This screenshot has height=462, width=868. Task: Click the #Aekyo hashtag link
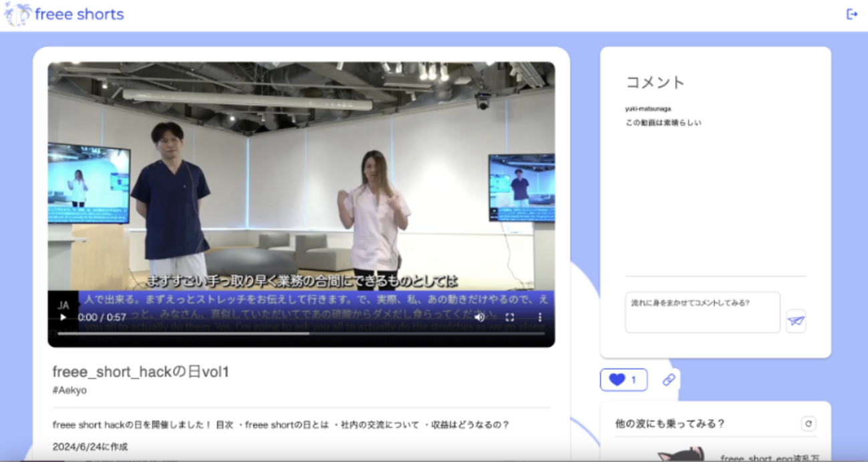click(x=69, y=390)
